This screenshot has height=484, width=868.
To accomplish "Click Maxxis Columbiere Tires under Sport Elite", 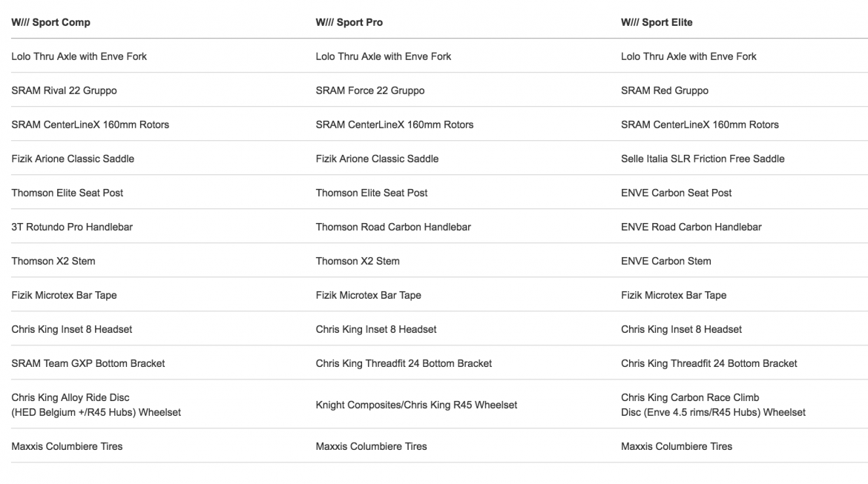I will (677, 446).
